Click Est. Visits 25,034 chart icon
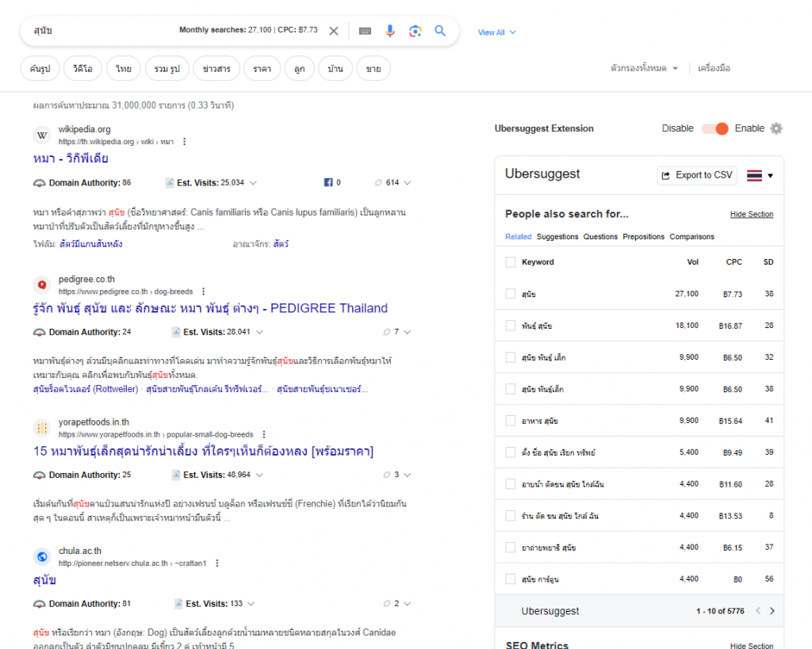 (170, 183)
